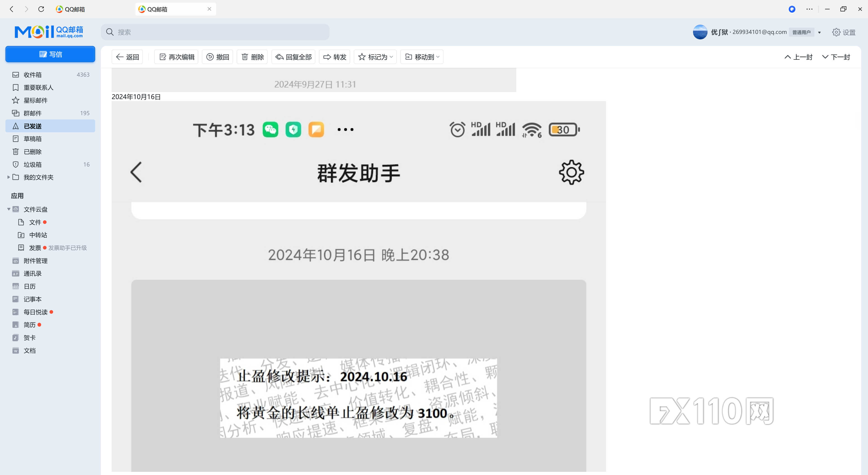Click the 返回 back button
Screen dimensions: 868x475
point(127,57)
